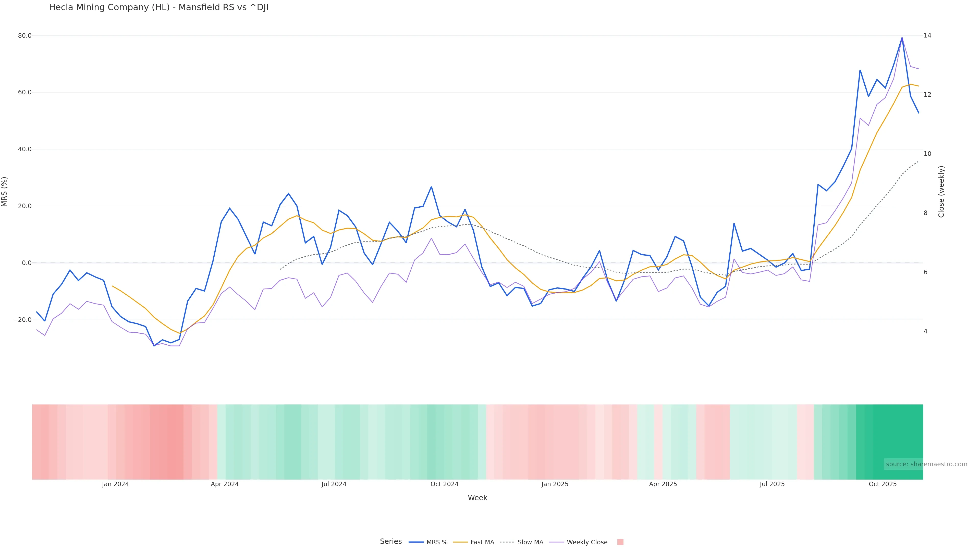
Task: Click the 80.0 tick on MRS axis
Action: [x=25, y=36]
